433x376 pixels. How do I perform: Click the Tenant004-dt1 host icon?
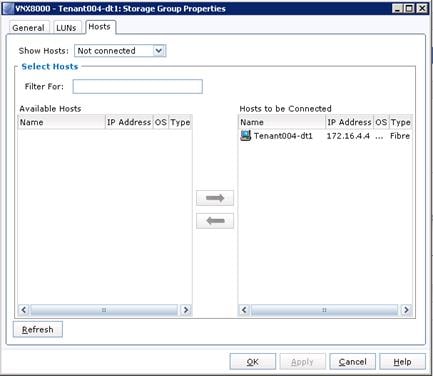[246, 135]
